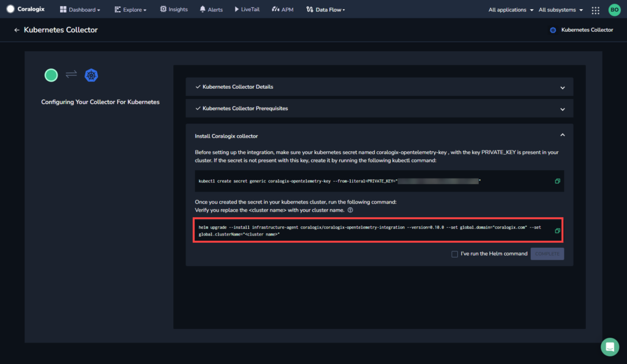Viewport: 627px width, 364px height.
Task: Click 'Configuring Your Collector For Kubernetes' text
Action: 100,102
